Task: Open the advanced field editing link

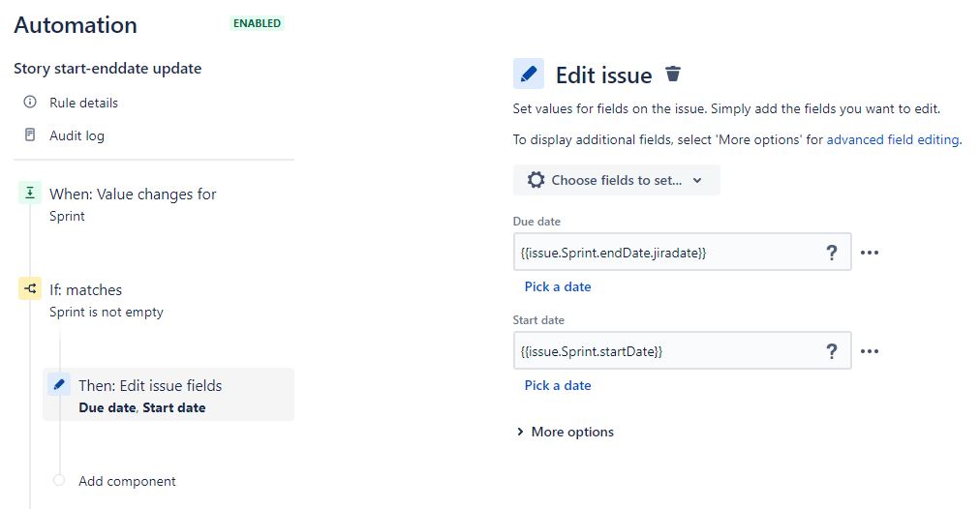Action: click(x=893, y=140)
